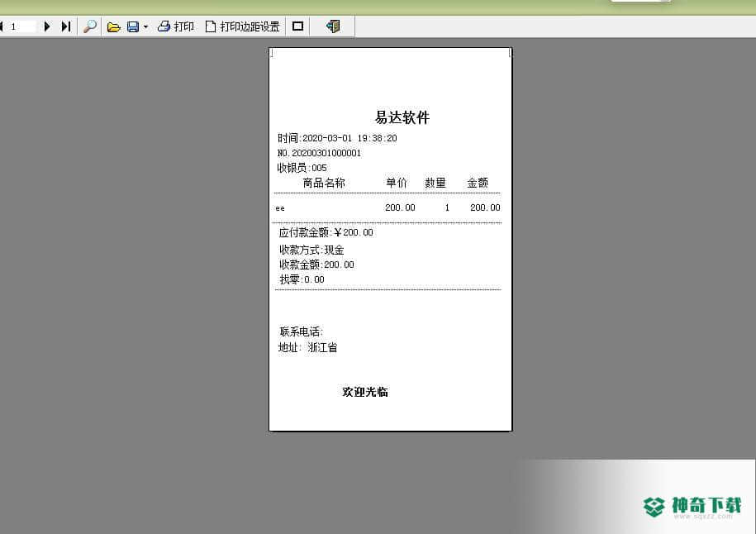
Task: Click the 联系电话 contact line
Action: [301, 331]
